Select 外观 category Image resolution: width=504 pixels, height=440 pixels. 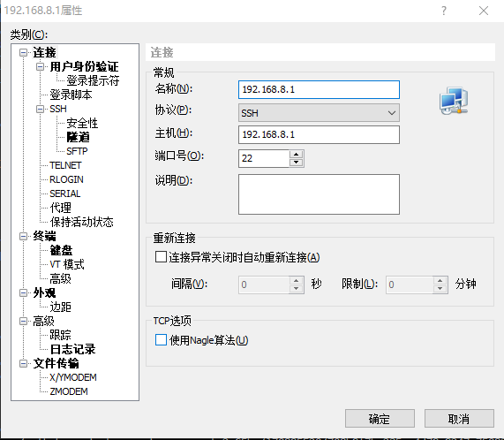tap(44, 292)
